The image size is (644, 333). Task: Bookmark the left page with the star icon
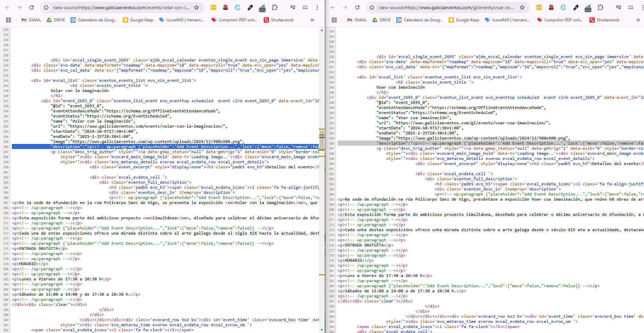point(196,7)
